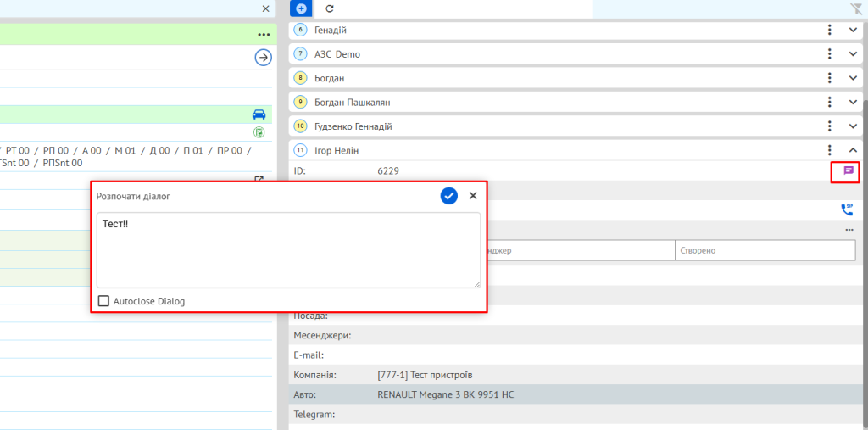Viewport: 868px width, 430px height.
Task: Expand the Гудзенко Геннадій contact row
Action: (x=853, y=126)
